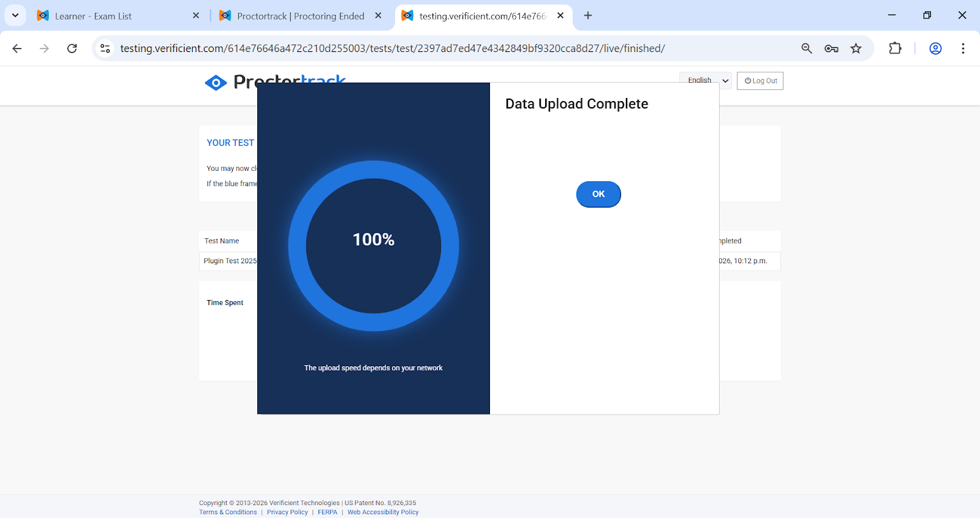Click the Plugin Test 2025 cell
Screen dimensions: 980x518
230,261
